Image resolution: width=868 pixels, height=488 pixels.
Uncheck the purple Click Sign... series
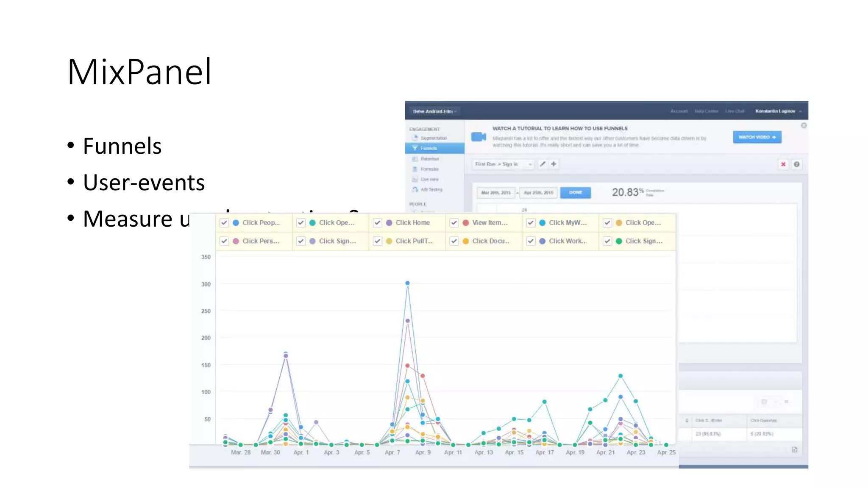(x=301, y=241)
